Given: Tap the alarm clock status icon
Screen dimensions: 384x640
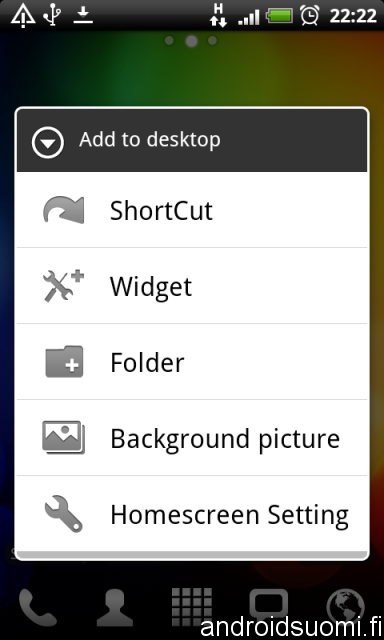Looking at the screenshot, I should 310,16.
